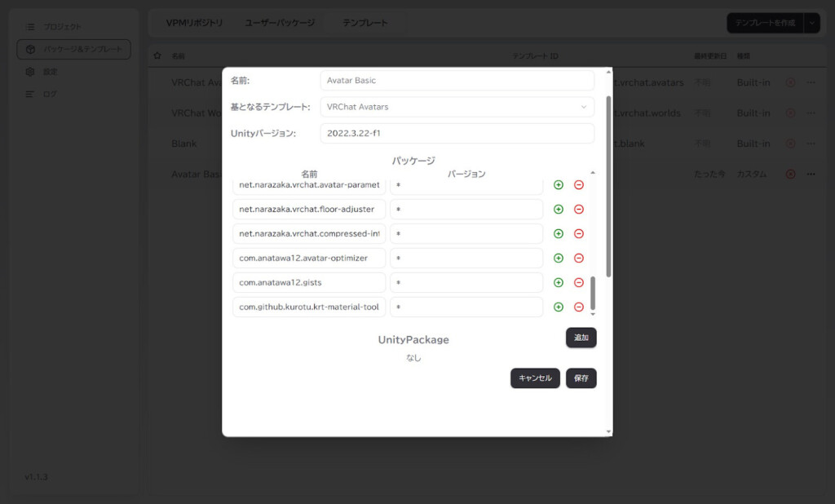835x504 pixels.
Task: Click the delete icon on the Blank template row
Action: (790, 144)
